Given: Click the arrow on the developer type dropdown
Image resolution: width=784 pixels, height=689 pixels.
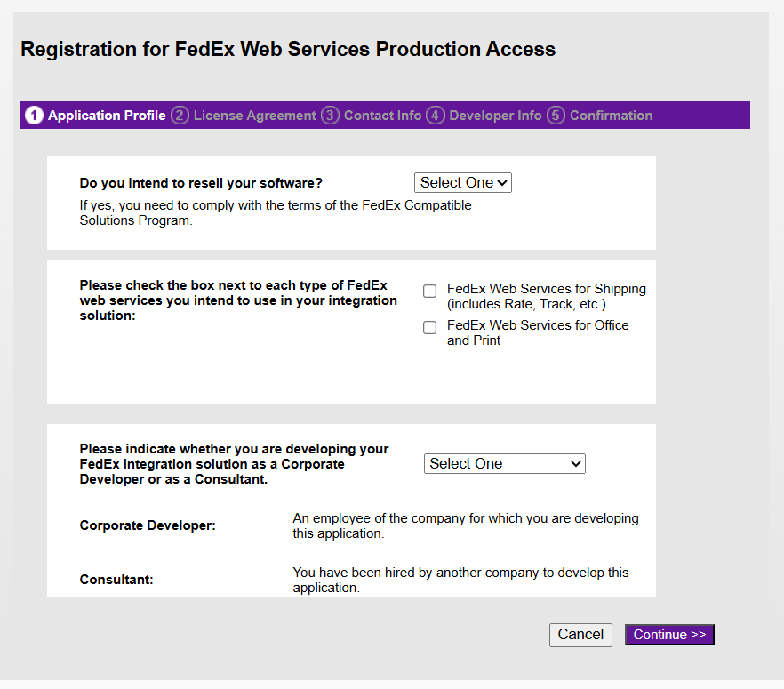Looking at the screenshot, I should 575,464.
